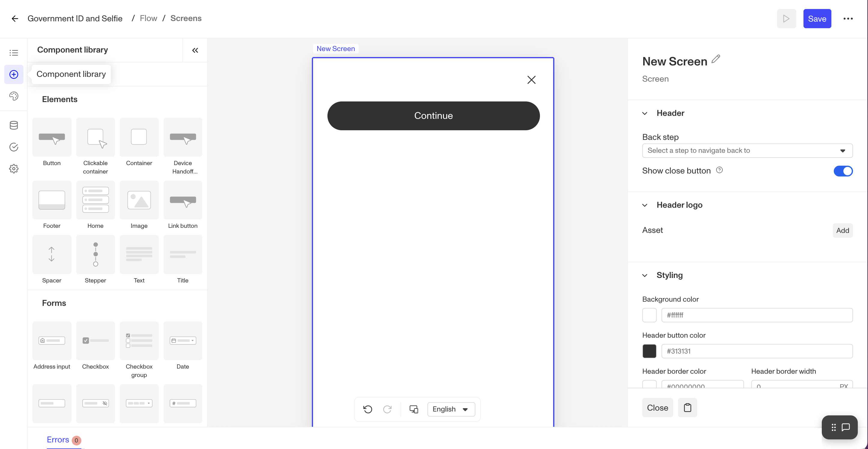Click the pencil icon to rename New Screen
This screenshot has width=868, height=449.
(716, 59)
